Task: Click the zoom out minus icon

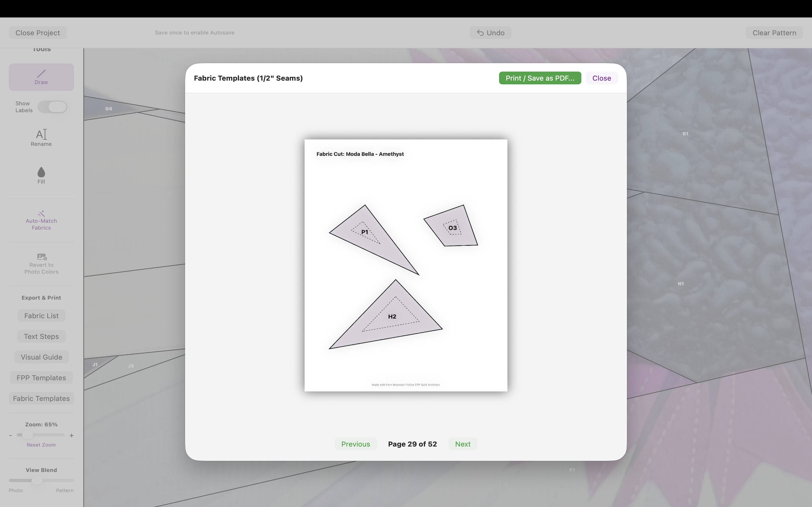Action: (11, 435)
